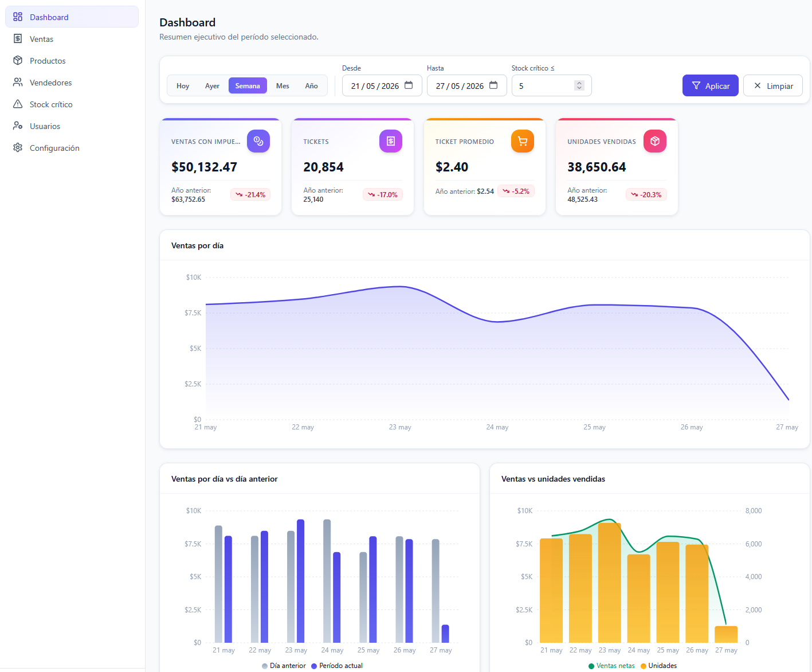Click the Usuarios person icon

click(18, 126)
